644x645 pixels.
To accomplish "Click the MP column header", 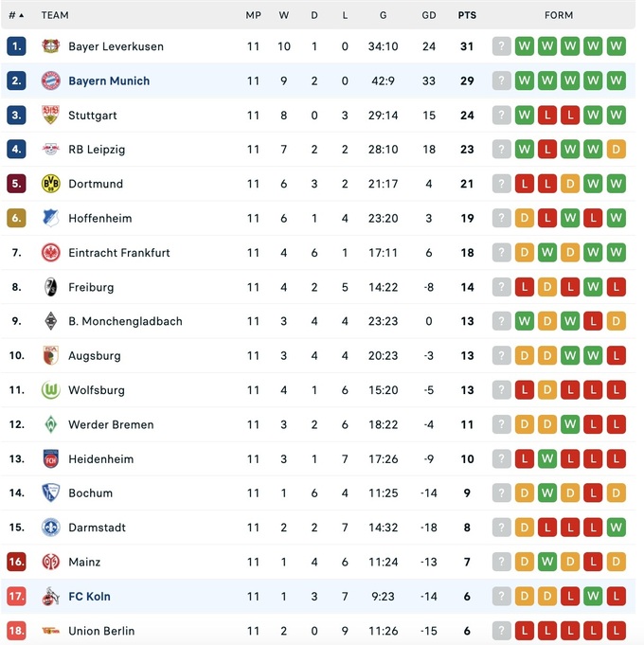I will click(253, 15).
